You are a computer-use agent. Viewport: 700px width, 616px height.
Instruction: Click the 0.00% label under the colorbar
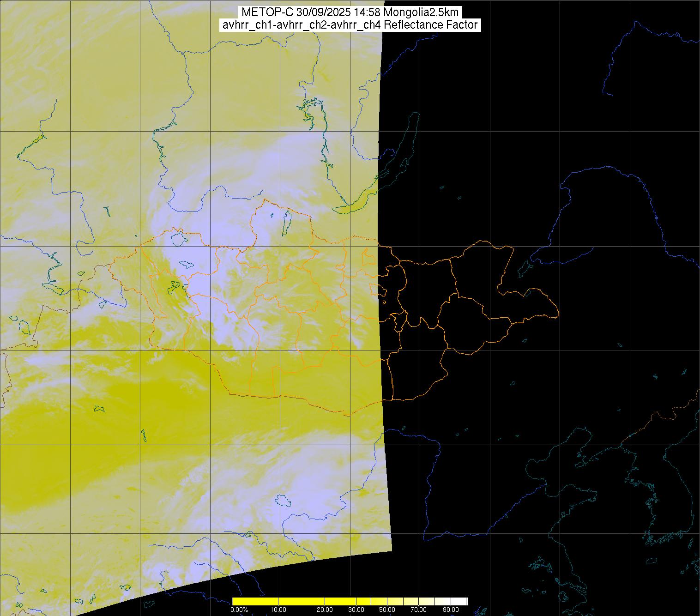click(239, 610)
